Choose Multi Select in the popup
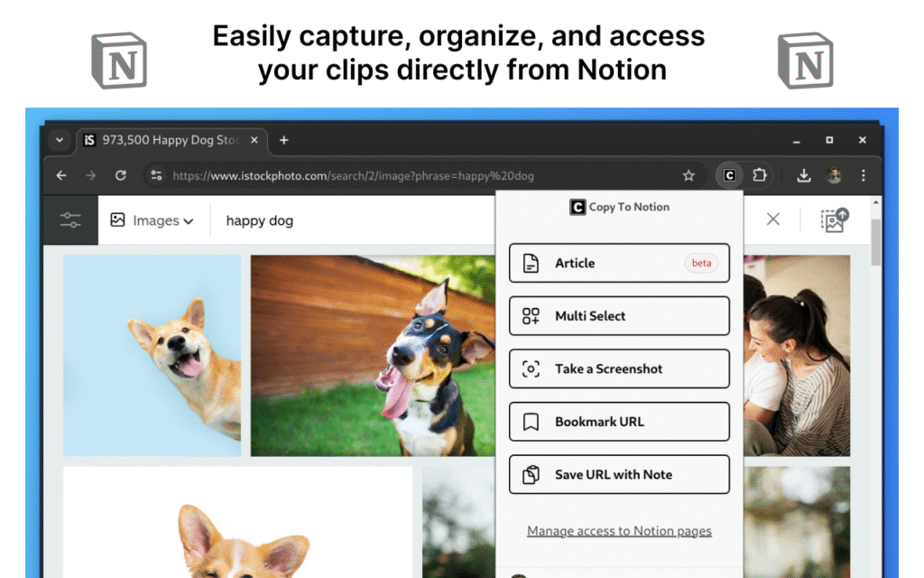Image resolution: width=924 pixels, height=578 pixels. tap(619, 316)
